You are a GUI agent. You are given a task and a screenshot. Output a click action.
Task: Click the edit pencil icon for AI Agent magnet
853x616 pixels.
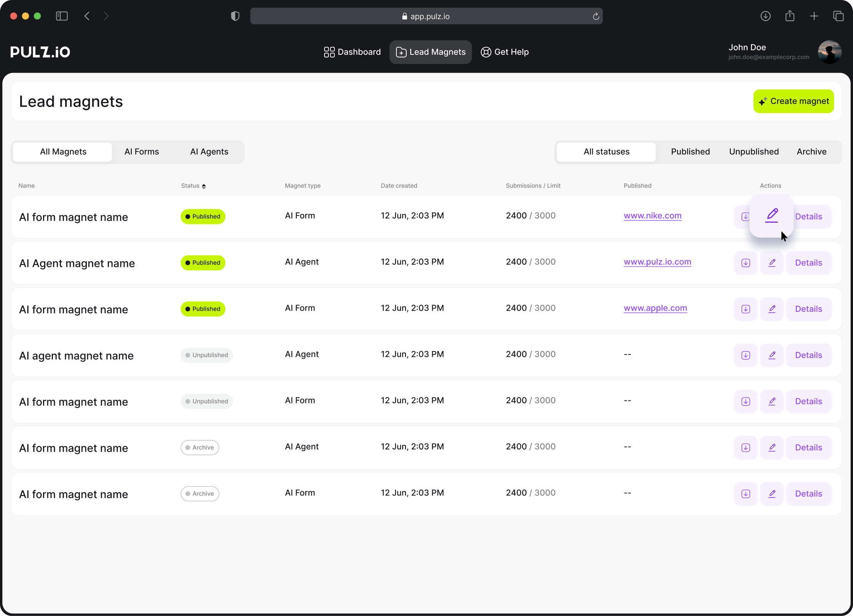point(772,262)
